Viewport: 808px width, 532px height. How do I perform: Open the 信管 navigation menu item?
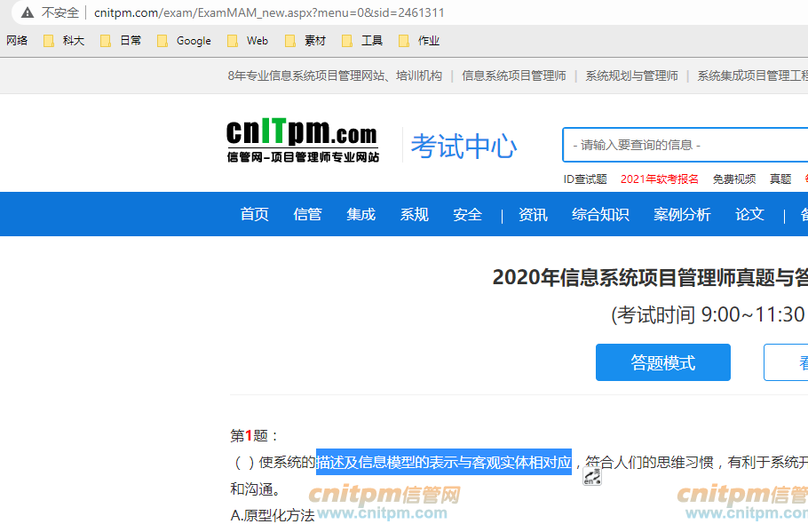[x=308, y=214]
